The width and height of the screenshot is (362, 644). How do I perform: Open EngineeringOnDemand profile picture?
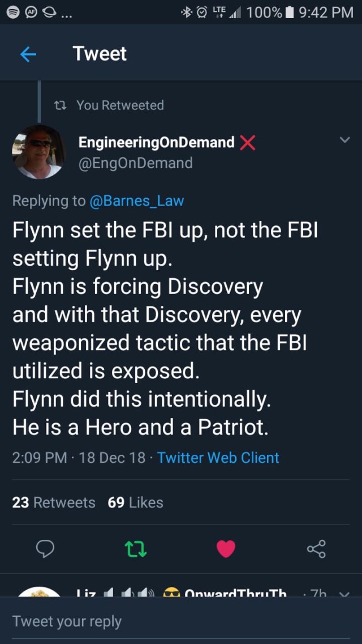coord(38,152)
